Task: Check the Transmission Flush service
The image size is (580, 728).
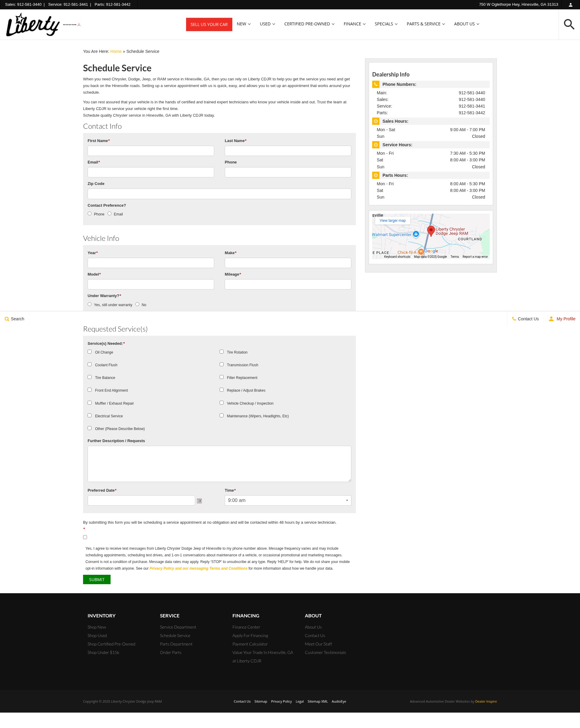Action: pyautogui.click(x=221, y=365)
